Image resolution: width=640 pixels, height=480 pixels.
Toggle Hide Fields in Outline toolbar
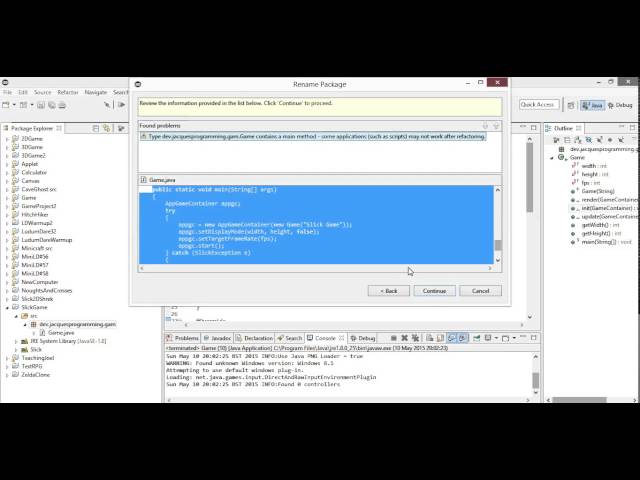(589, 140)
